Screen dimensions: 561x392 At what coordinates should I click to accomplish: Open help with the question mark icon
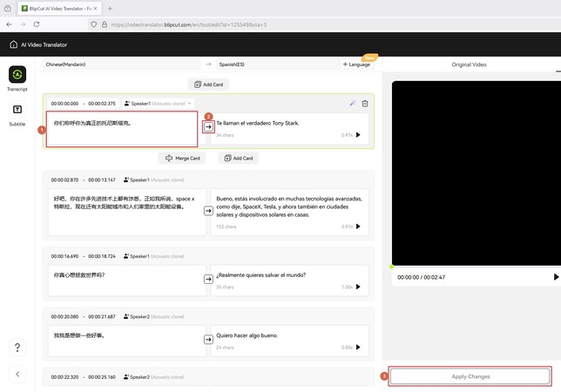[17, 347]
